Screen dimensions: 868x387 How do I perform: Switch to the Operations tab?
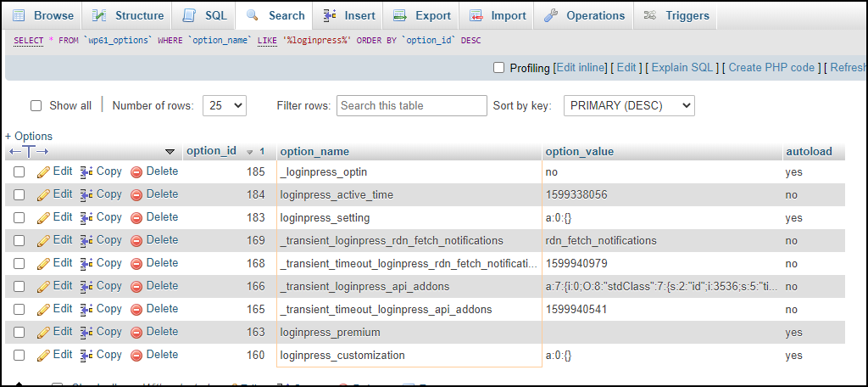point(583,15)
